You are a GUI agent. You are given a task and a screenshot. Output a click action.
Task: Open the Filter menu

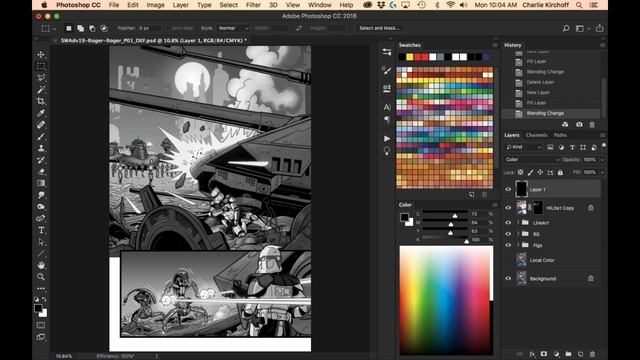[253, 5]
